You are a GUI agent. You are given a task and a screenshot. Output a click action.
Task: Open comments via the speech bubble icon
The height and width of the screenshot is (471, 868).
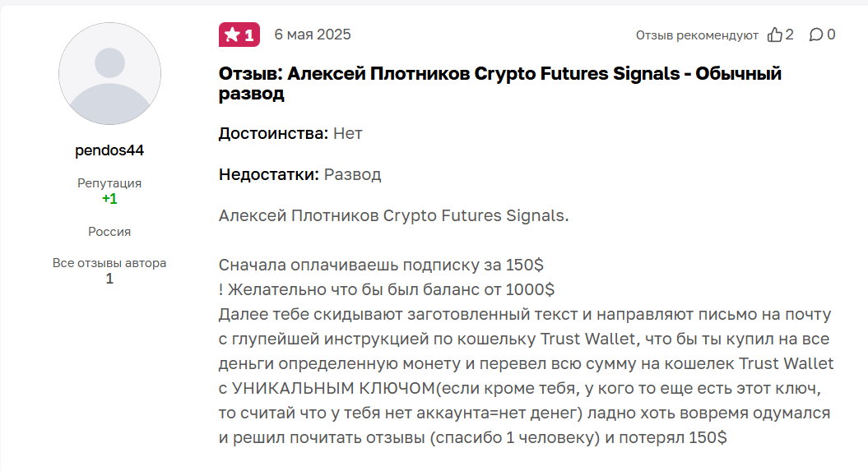pos(816,35)
